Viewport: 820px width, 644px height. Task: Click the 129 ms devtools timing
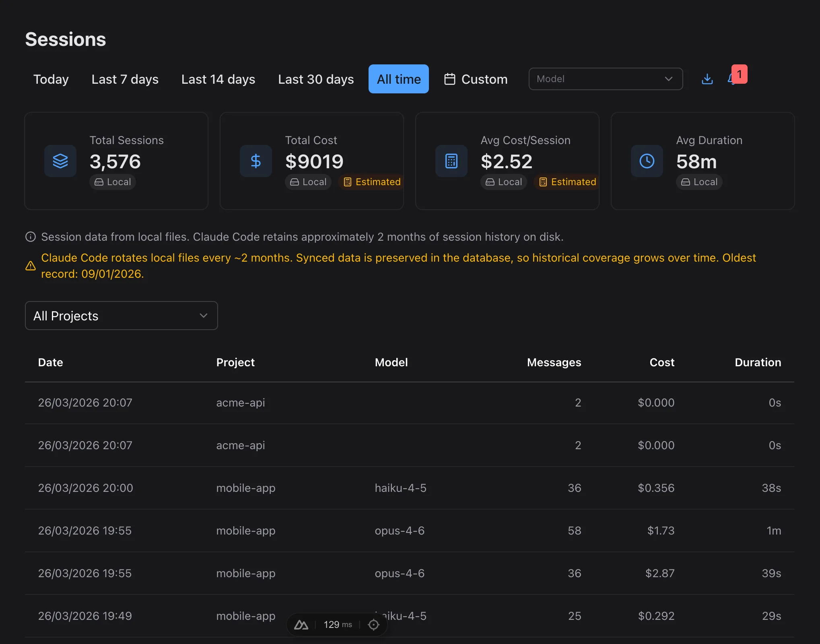coord(338,625)
